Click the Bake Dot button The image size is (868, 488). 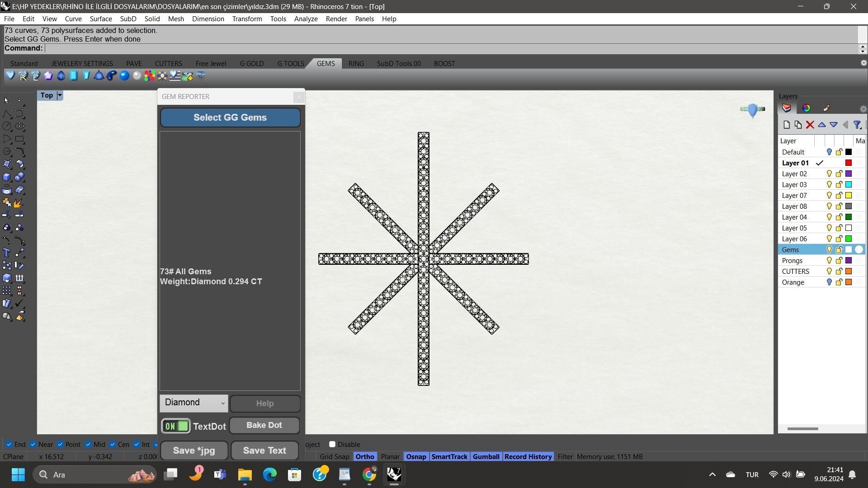coord(264,425)
